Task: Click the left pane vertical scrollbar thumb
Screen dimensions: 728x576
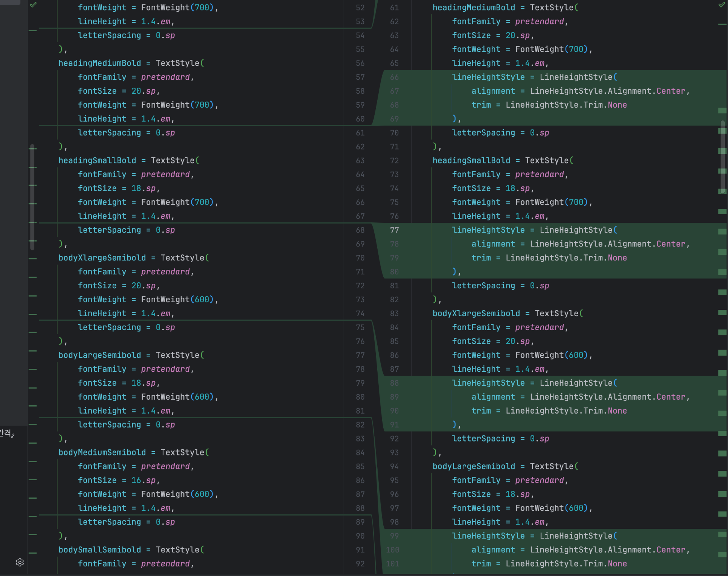Action: click(33, 197)
